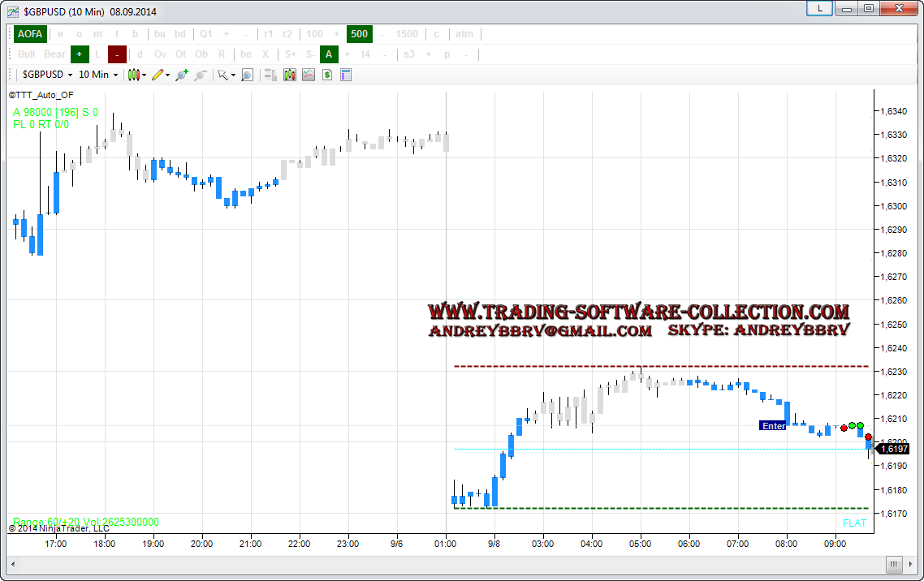The height and width of the screenshot is (581, 924).
Task: Click the zoom in magnifier icon
Action: point(181,75)
